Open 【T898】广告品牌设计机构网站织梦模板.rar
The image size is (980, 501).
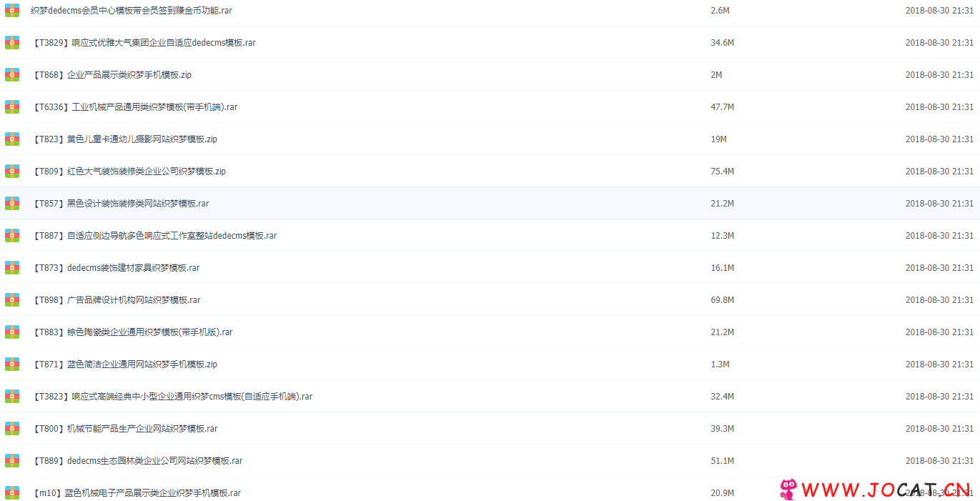[x=116, y=300]
